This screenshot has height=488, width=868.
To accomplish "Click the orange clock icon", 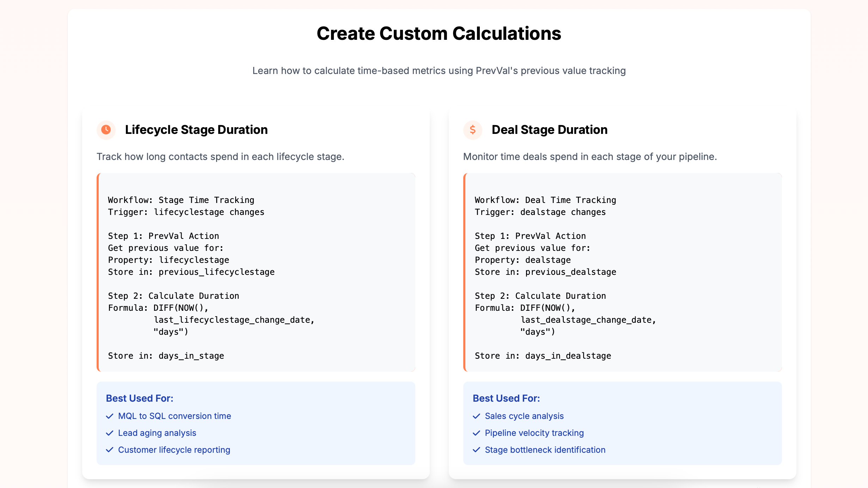I will 106,130.
